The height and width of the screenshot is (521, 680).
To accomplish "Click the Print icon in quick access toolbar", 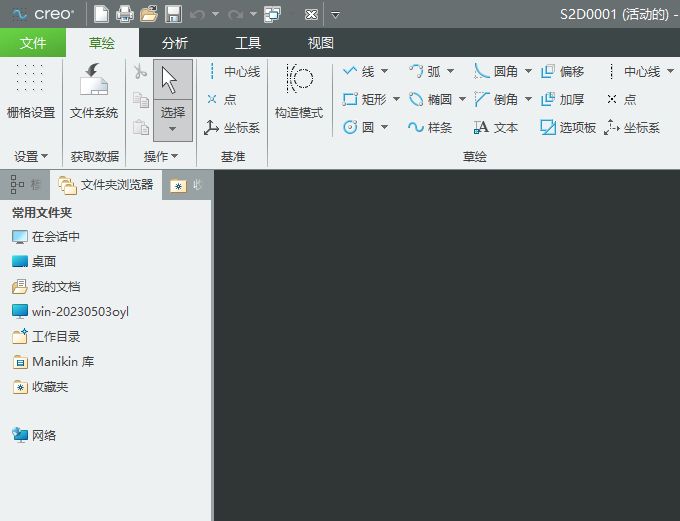I will (x=125, y=14).
